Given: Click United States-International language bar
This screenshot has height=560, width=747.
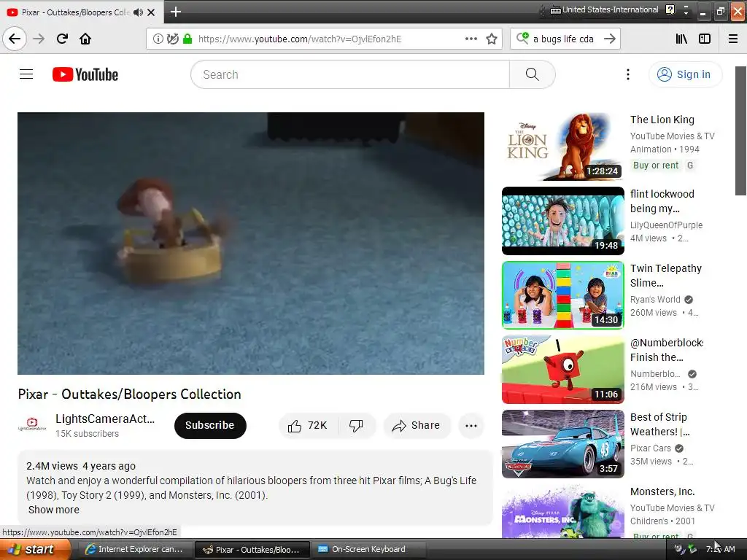Looking at the screenshot, I should (605, 9).
